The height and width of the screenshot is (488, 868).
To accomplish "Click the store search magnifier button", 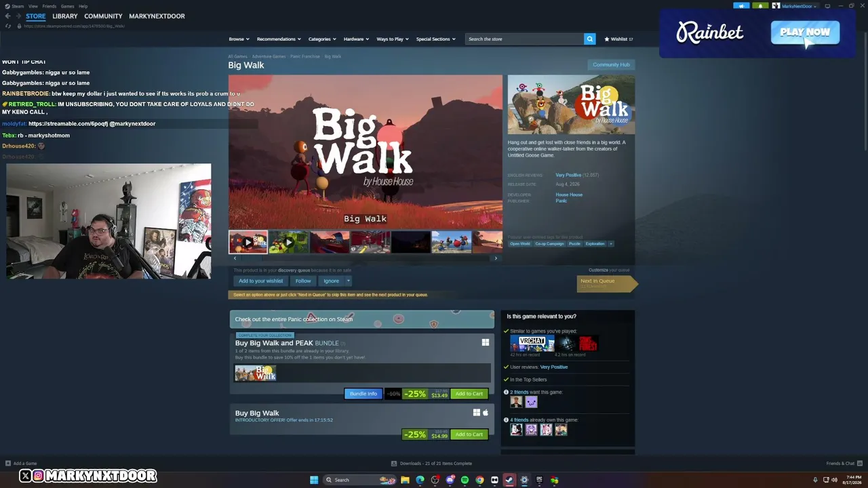I will (x=589, y=39).
